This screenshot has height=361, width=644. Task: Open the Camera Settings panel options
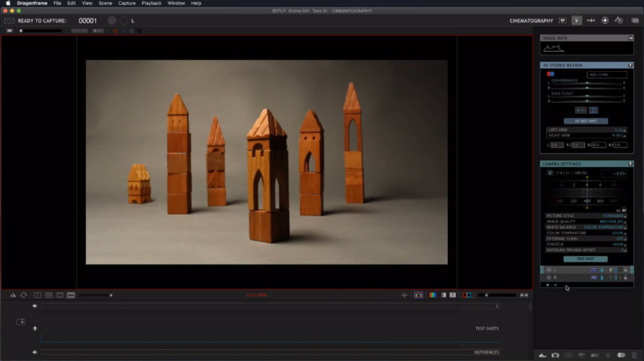point(631,163)
